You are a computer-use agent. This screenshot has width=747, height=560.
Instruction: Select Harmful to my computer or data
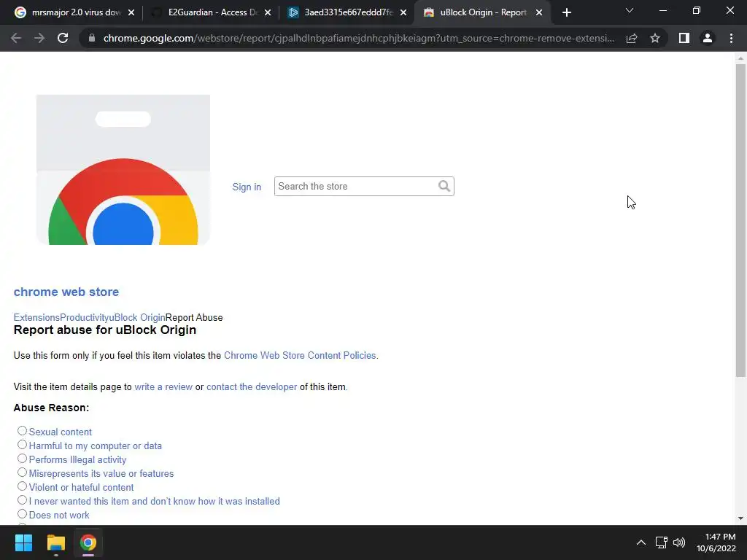pyautogui.click(x=22, y=445)
